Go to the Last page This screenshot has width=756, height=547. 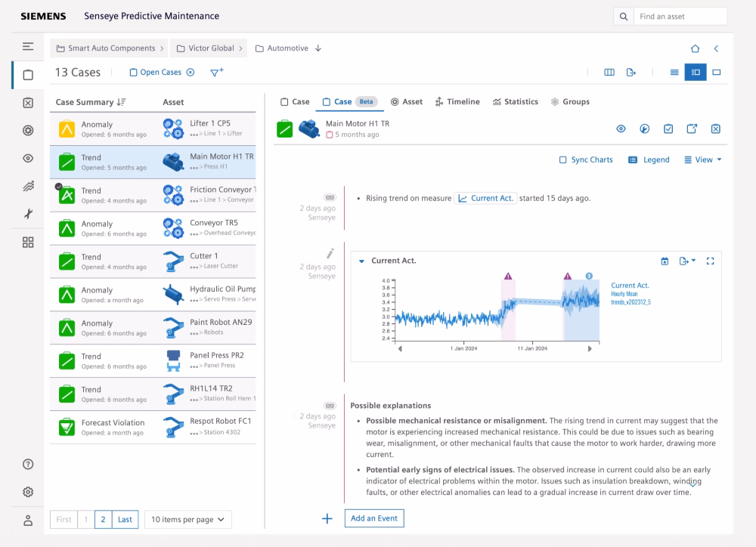pyautogui.click(x=125, y=520)
